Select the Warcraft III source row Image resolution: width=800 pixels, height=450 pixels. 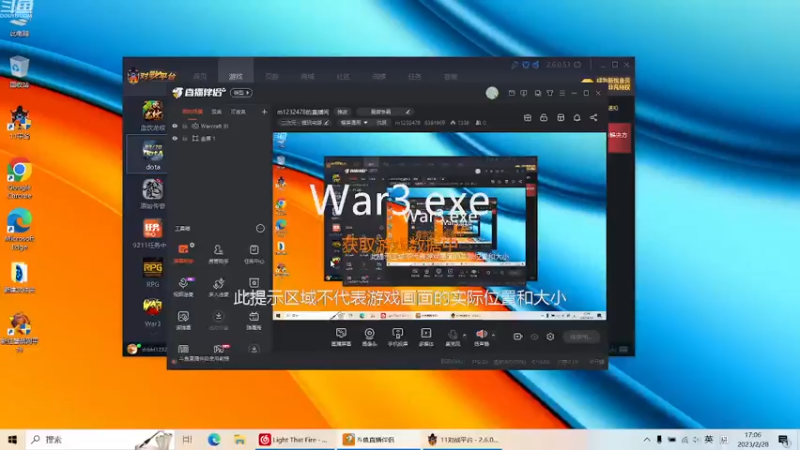[x=220, y=126]
